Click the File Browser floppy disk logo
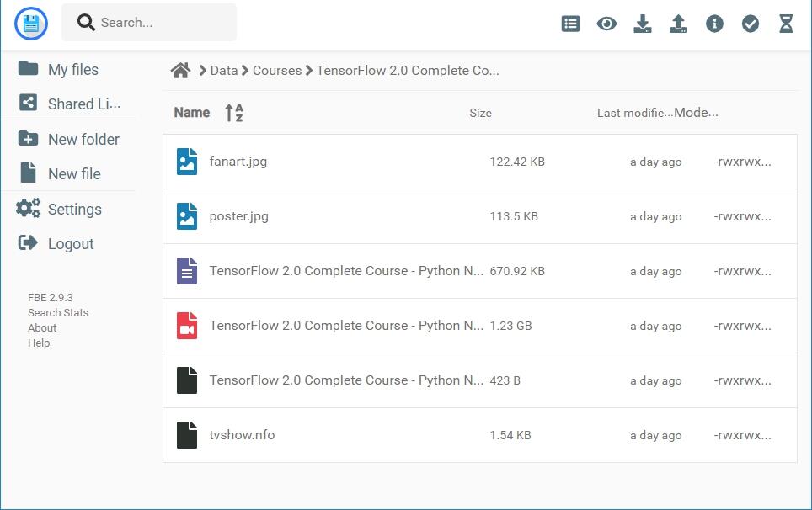The width and height of the screenshot is (812, 510). [31, 24]
